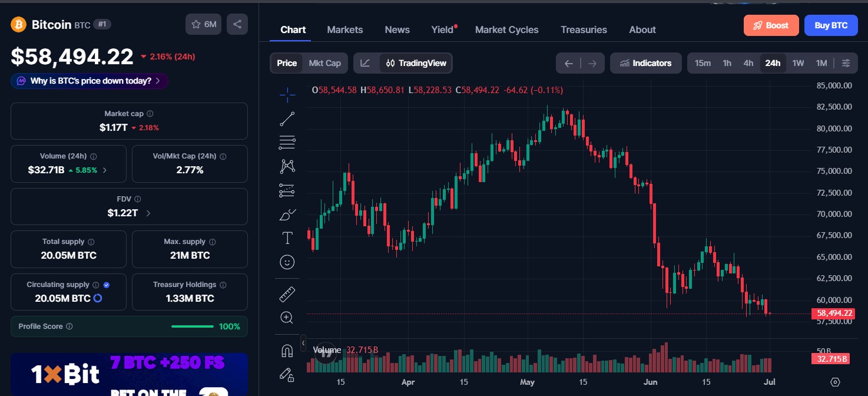
Task: Activate the zoom in tool
Action: pos(287,318)
